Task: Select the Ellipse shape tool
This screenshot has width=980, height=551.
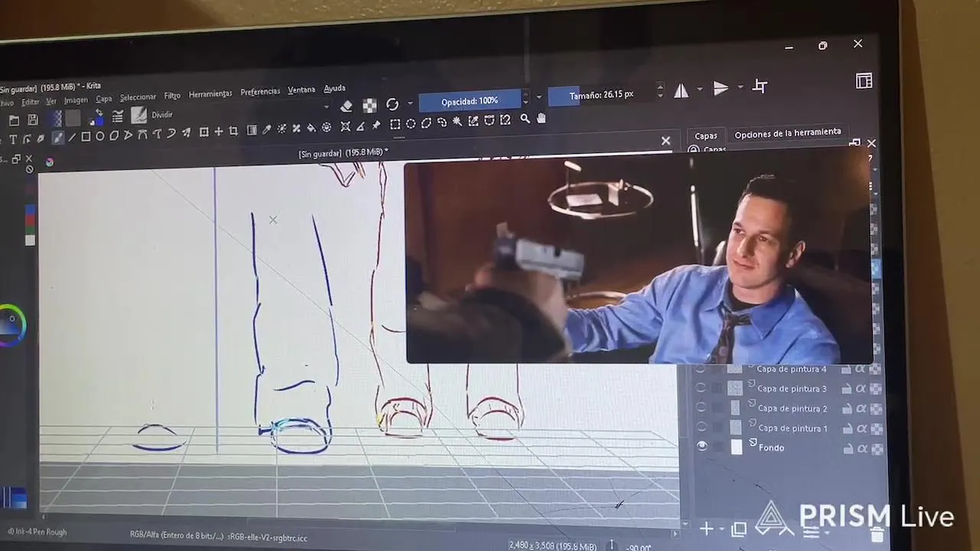Action: point(100,137)
